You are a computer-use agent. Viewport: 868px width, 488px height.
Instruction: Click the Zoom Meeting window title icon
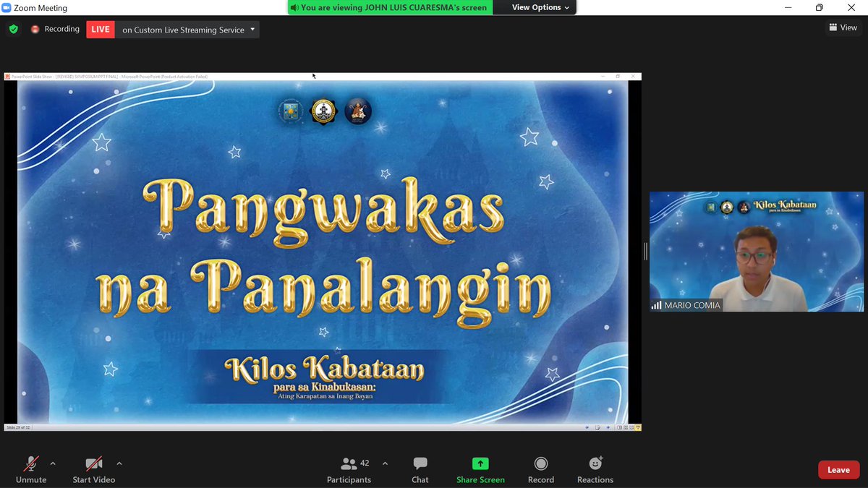click(x=7, y=8)
